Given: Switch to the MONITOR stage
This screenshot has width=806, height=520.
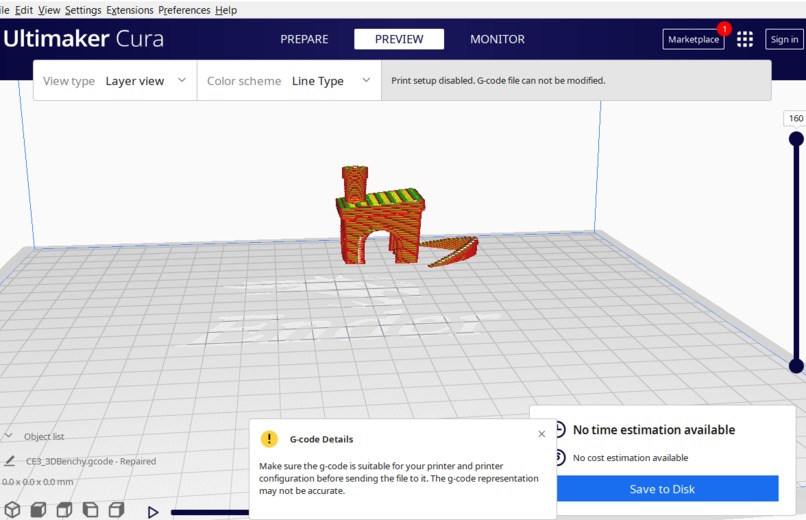Looking at the screenshot, I should 497,39.
